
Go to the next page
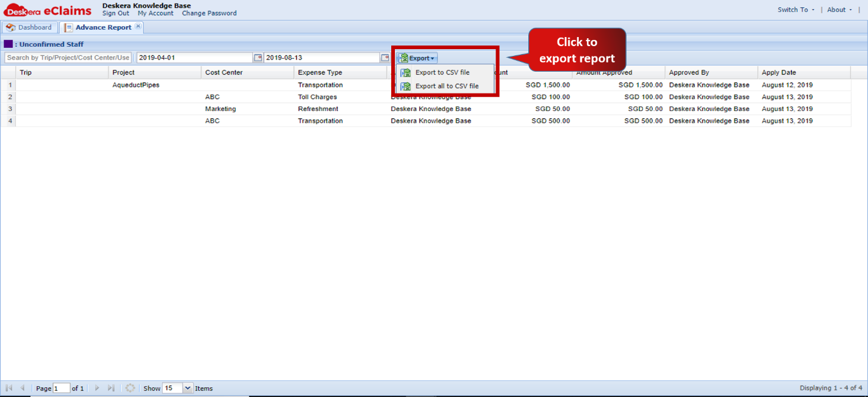(97, 388)
